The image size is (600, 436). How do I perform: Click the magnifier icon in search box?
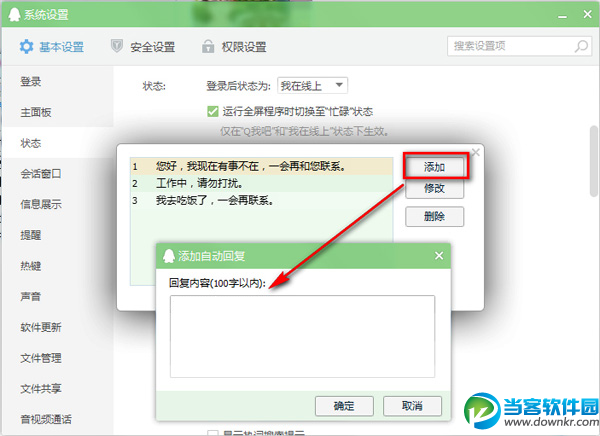click(x=581, y=46)
